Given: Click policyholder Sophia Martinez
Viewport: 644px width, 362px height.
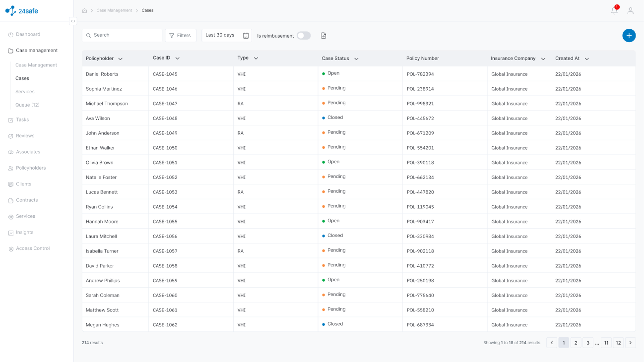Looking at the screenshot, I should click(104, 89).
